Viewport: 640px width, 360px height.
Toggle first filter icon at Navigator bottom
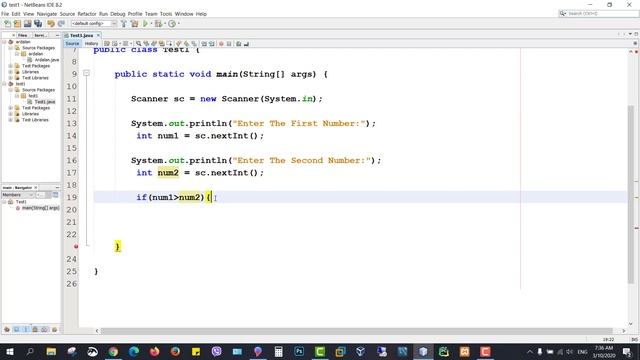coord(7,329)
